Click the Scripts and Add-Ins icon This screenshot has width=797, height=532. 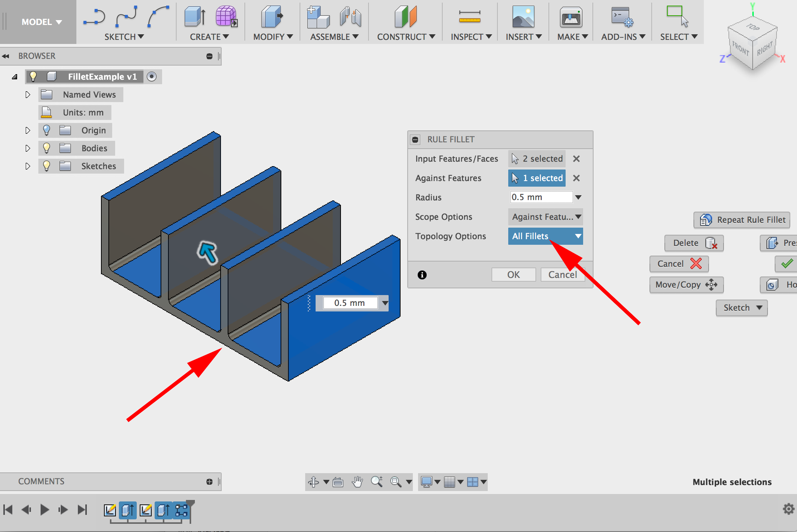tap(622, 17)
